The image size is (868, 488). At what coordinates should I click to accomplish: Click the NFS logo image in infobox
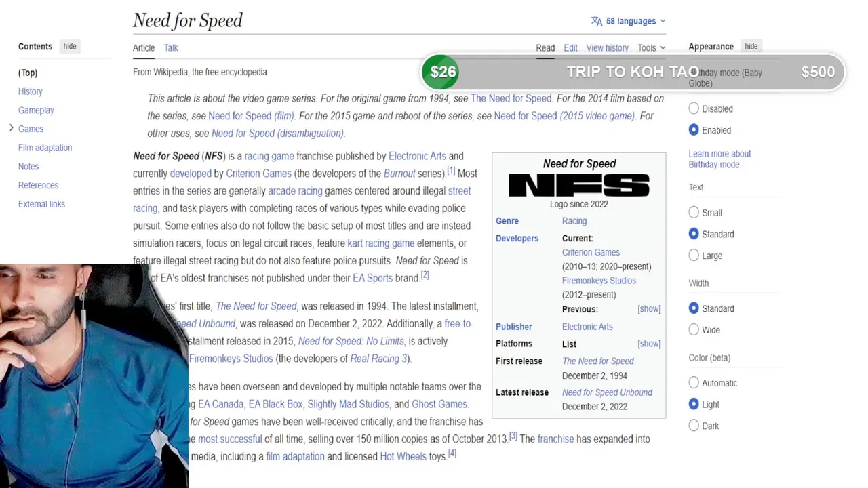tap(579, 185)
